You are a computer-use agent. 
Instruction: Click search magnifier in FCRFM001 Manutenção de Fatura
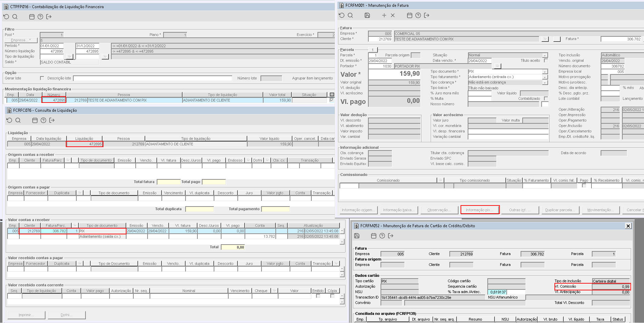point(350,15)
